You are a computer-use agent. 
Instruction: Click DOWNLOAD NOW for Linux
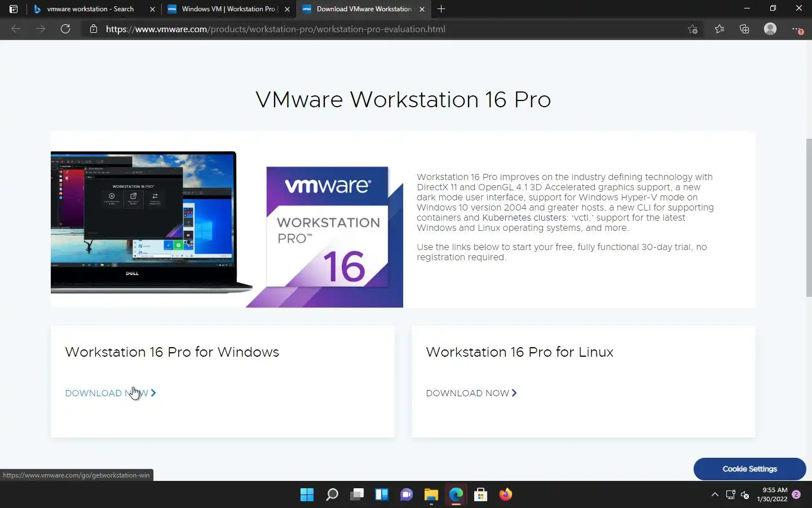[x=467, y=393]
